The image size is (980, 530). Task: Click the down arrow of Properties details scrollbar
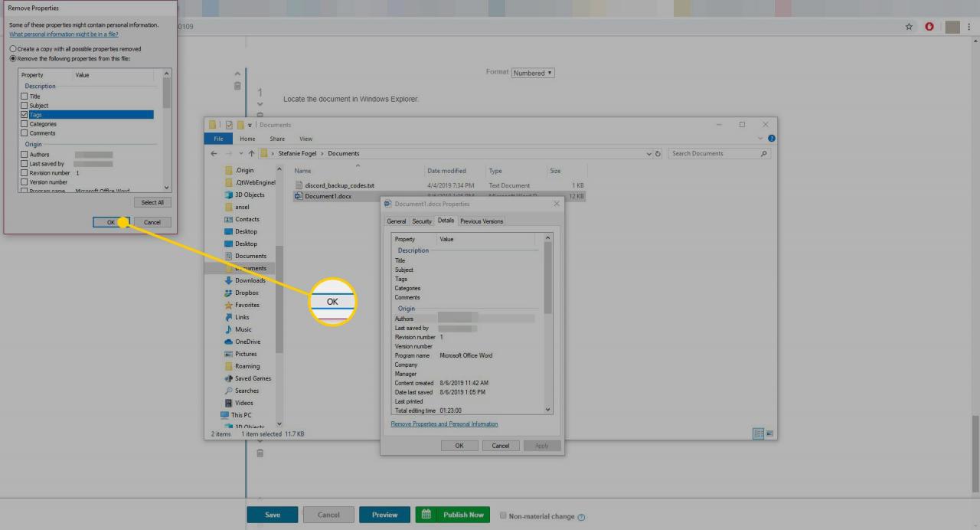547,410
